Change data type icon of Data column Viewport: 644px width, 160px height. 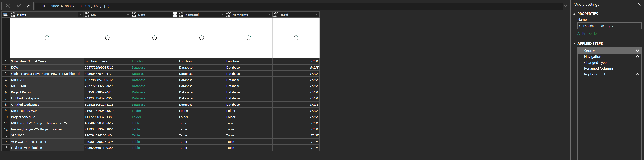(x=134, y=15)
